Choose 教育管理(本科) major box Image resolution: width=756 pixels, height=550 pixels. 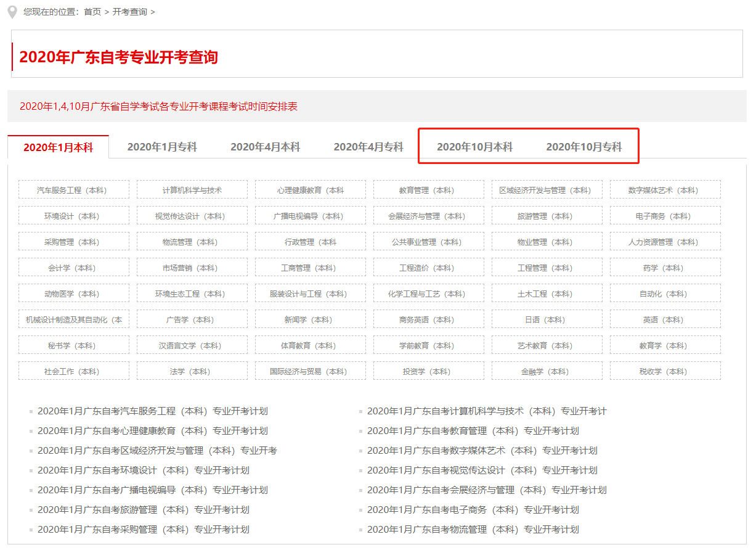tap(429, 190)
